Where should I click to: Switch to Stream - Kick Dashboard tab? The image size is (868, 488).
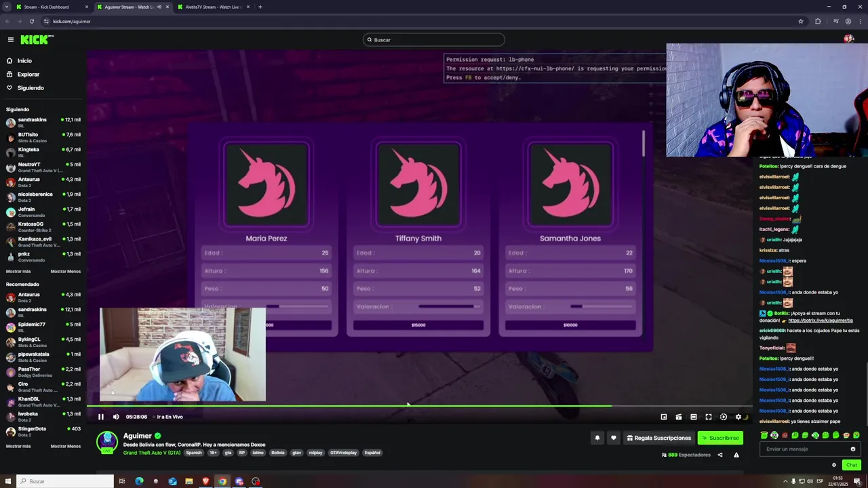[x=53, y=7]
